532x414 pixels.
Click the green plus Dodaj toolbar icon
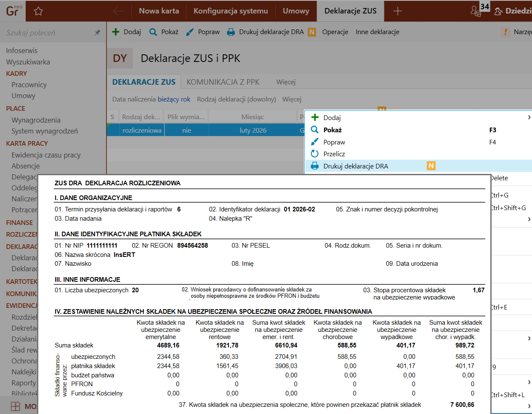[116, 32]
